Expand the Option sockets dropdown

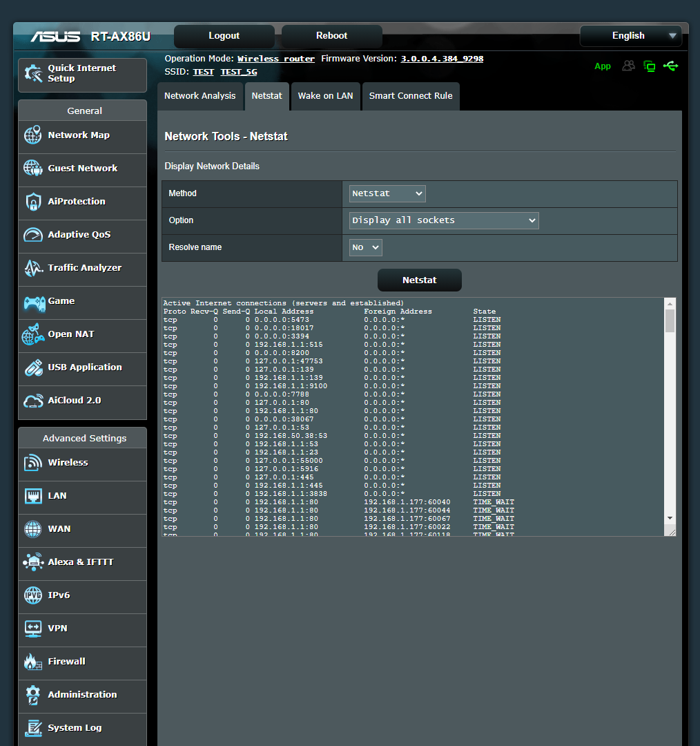(443, 220)
